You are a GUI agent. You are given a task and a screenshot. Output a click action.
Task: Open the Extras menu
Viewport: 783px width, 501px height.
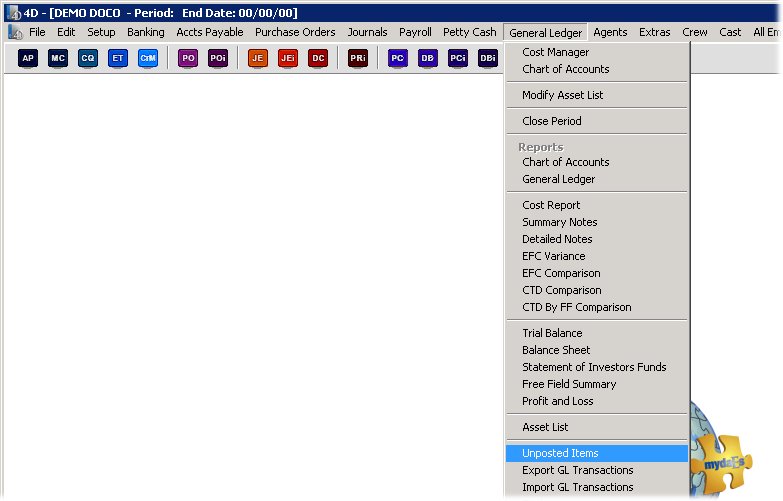pyautogui.click(x=655, y=32)
